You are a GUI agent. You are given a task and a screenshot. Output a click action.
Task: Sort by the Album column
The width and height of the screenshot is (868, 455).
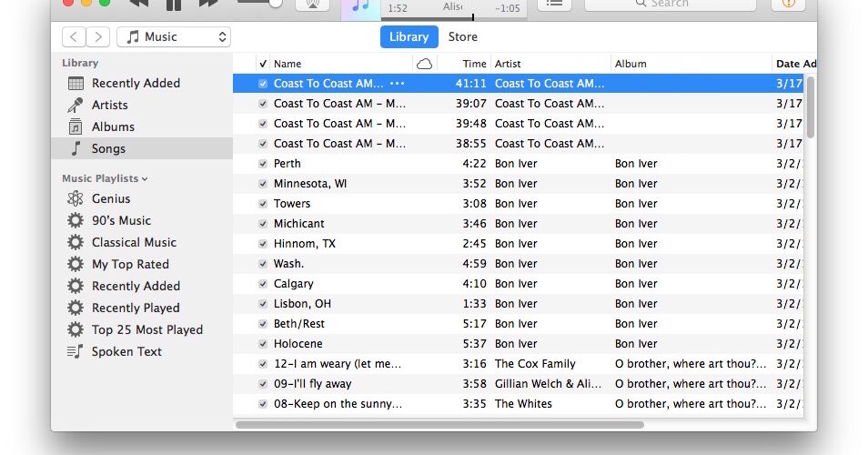[x=691, y=64]
